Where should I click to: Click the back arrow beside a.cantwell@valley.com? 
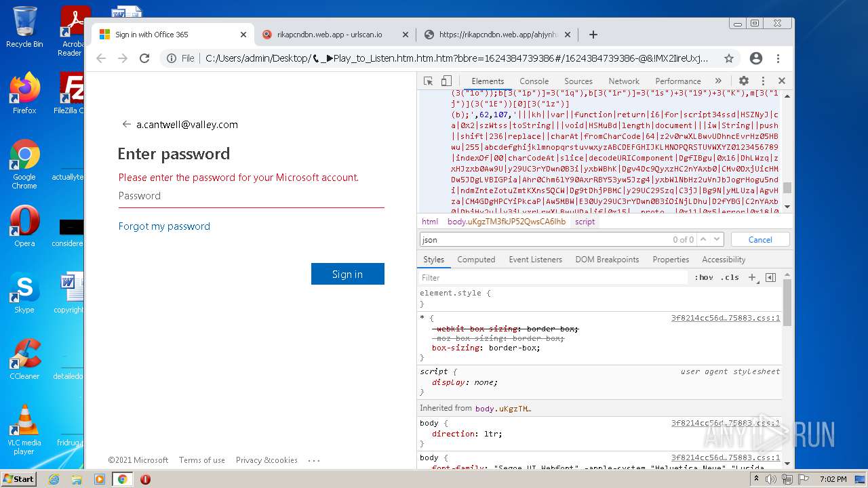[126, 124]
